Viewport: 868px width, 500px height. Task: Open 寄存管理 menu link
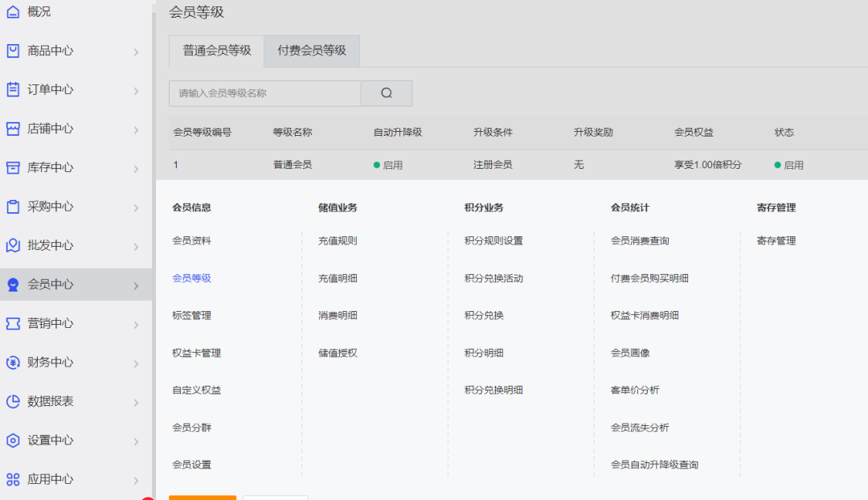pyautogui.click(x=776, y=240)
